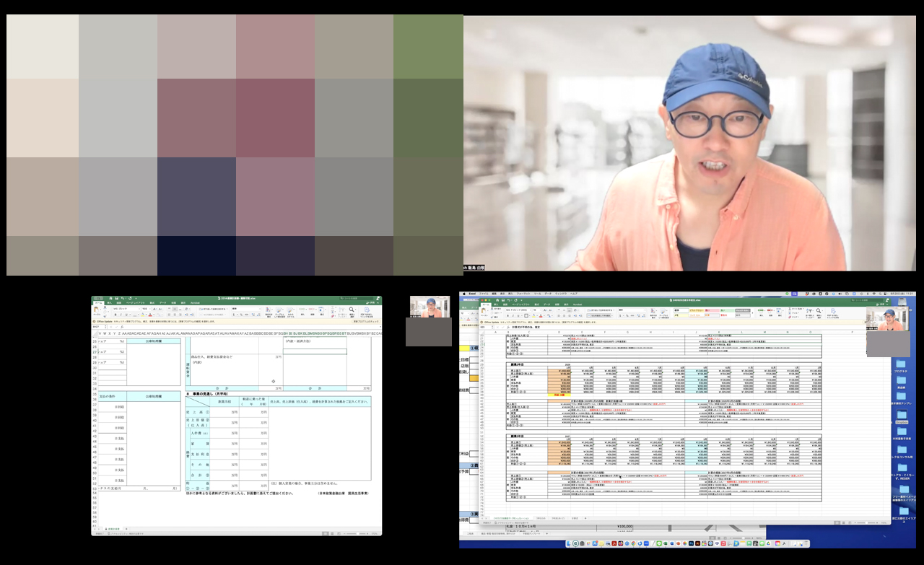Toggle wrap text option in left Excel
This screenshot has width=924, height=565.
point(213,309)
